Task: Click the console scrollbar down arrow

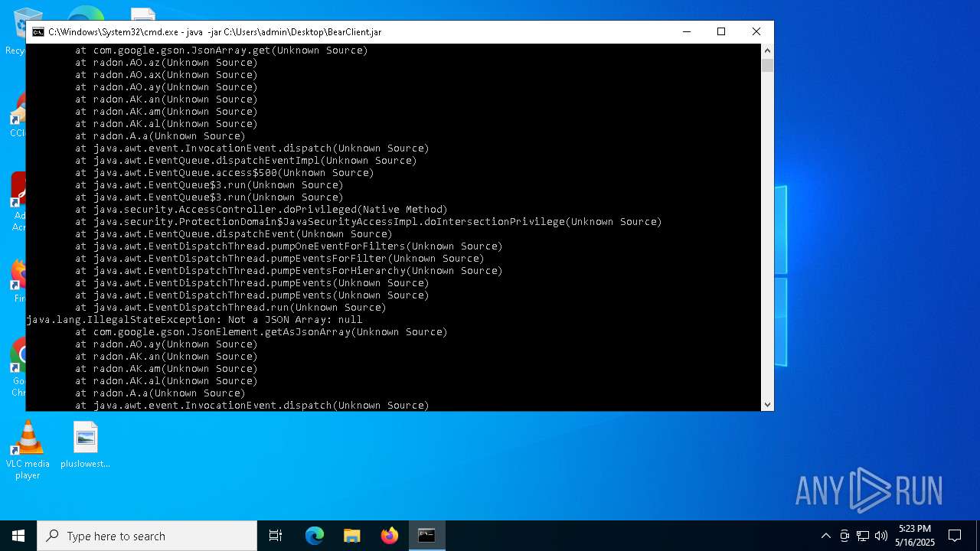Action: pyautogui.click(x=767, y=404)
